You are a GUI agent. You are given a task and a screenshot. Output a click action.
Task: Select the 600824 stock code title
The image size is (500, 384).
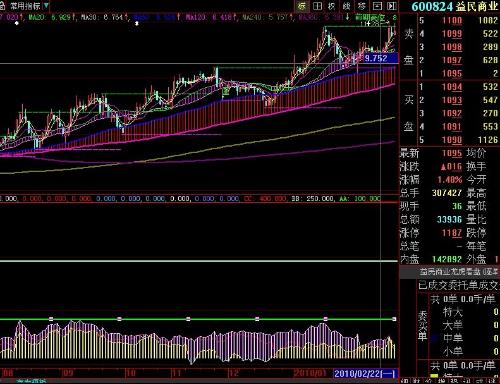tap(432, 7)
